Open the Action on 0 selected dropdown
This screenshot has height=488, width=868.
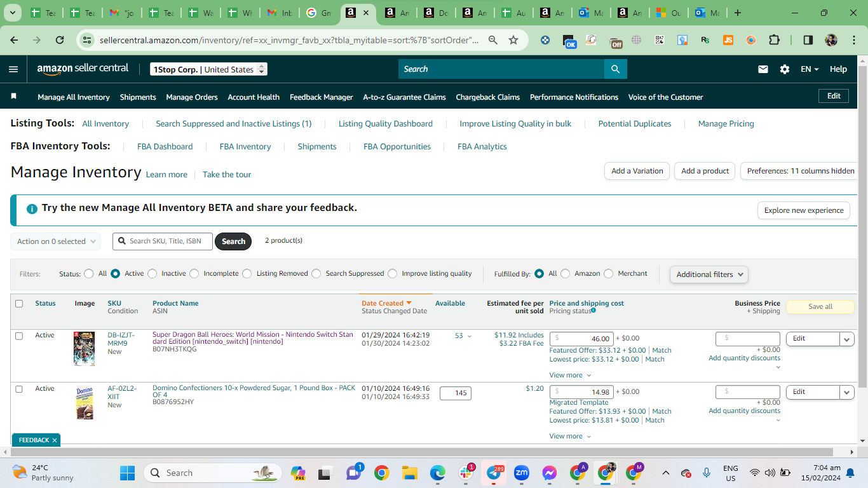56,241
